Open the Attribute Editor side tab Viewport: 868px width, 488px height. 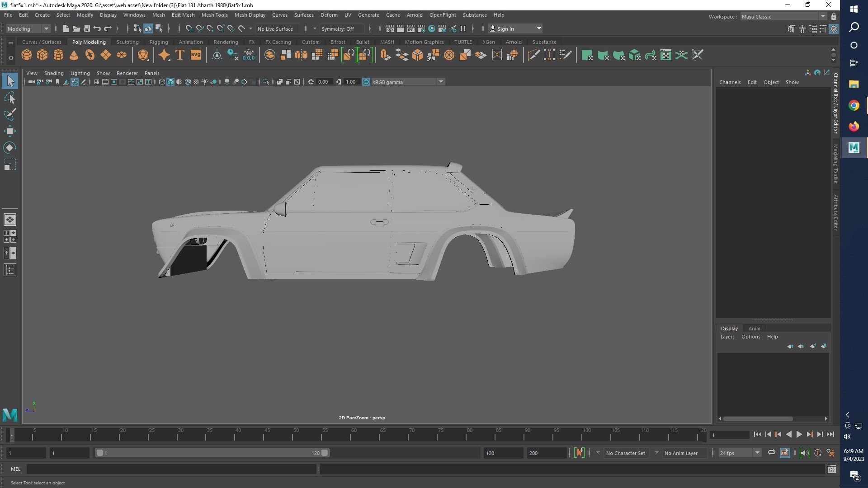click(x=835, y=213)
